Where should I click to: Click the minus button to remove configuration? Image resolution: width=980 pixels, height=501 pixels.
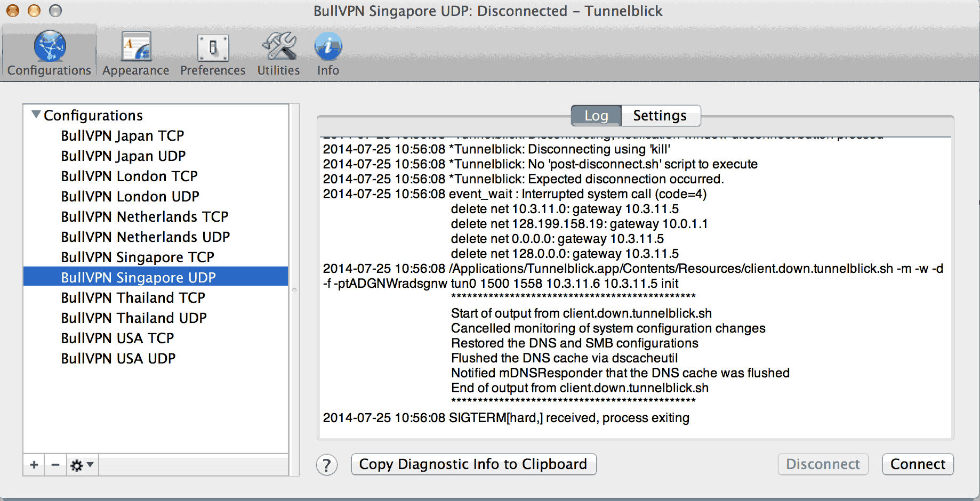coord(55,465)
